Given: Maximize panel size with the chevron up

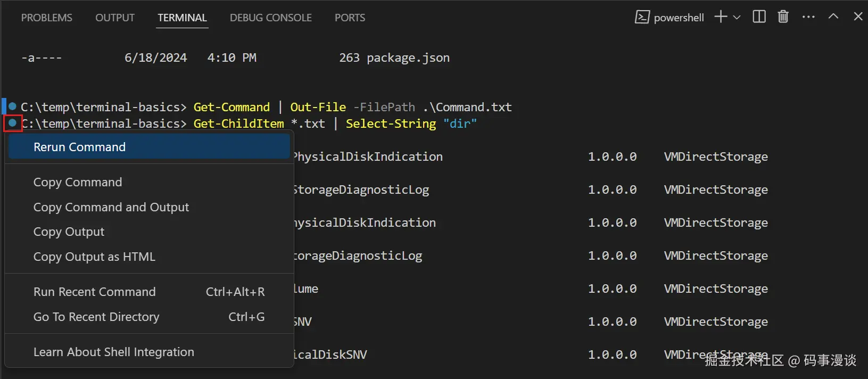Looking at the screenshot, I should [833, 17].
